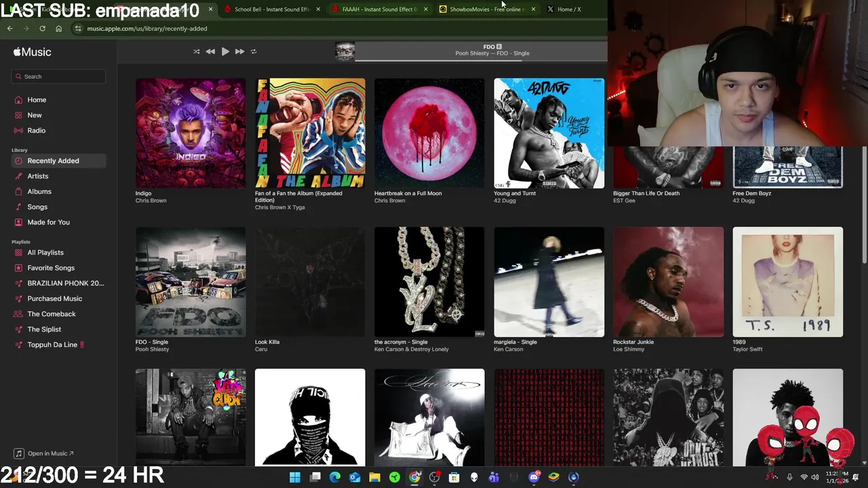Click Bigger Than Life Or Death title
Image resolution: width=868 pixels, height=488 pixels.
(646, 193)
